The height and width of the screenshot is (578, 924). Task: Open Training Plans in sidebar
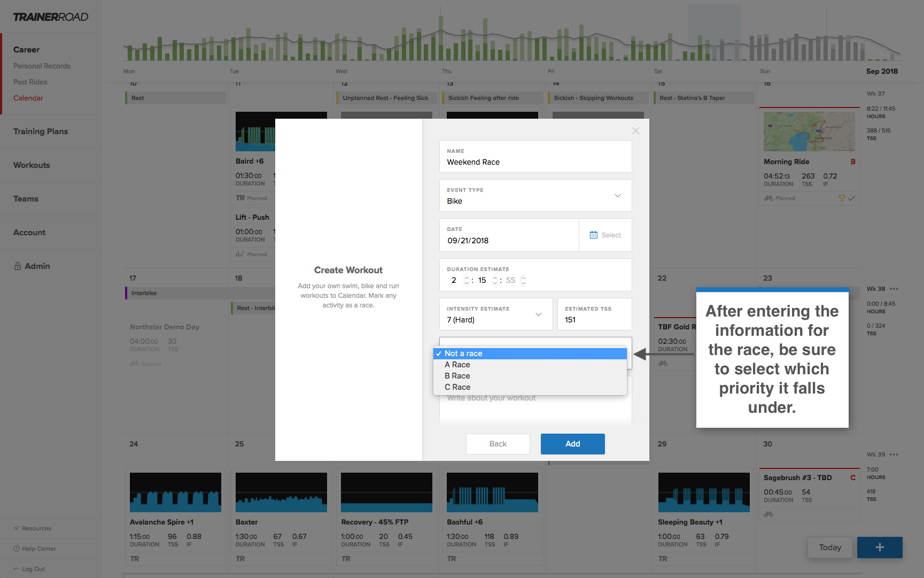coord(41,132)
